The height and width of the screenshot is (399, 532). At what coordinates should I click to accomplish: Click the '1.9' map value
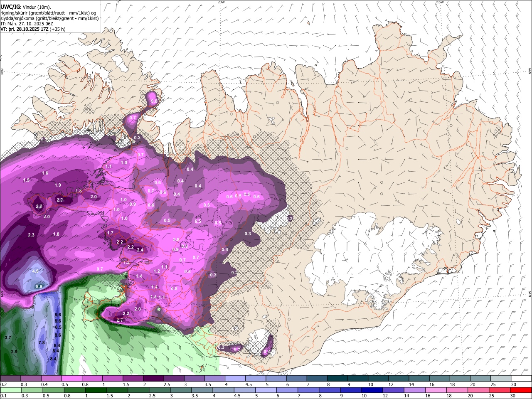[x=58, y=185]
